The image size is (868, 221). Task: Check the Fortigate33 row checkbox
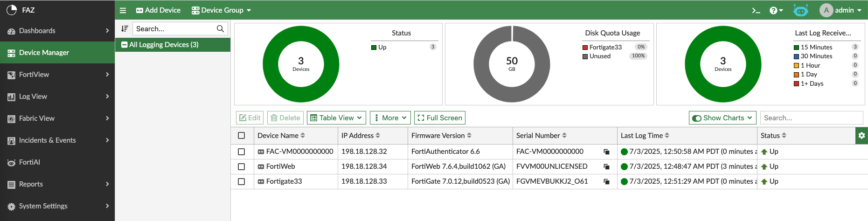click(x=241, y=181)
